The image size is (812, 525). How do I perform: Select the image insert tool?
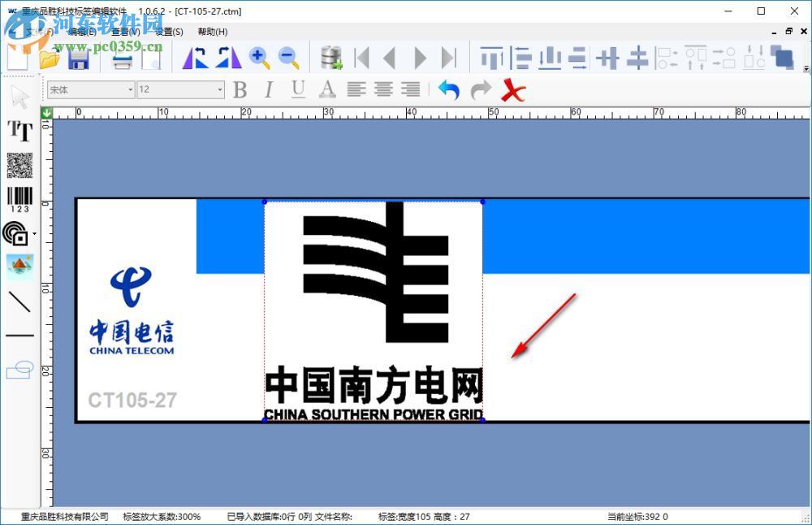[x=19, y=266]
